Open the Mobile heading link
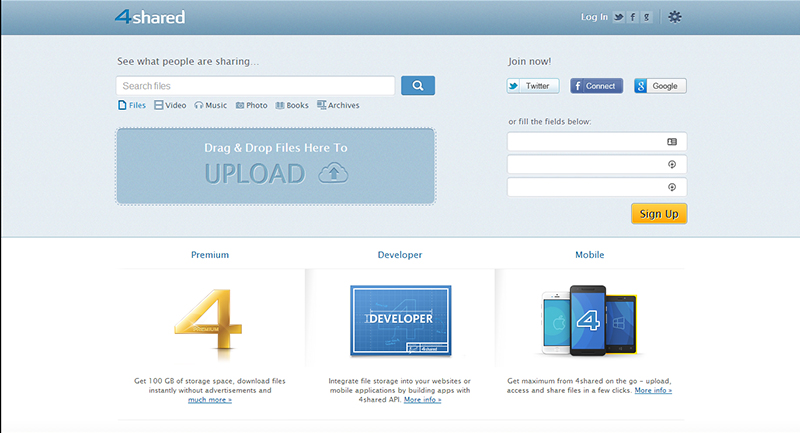The height and width of the screenshot is (433, 800). (x=590, y=254)
